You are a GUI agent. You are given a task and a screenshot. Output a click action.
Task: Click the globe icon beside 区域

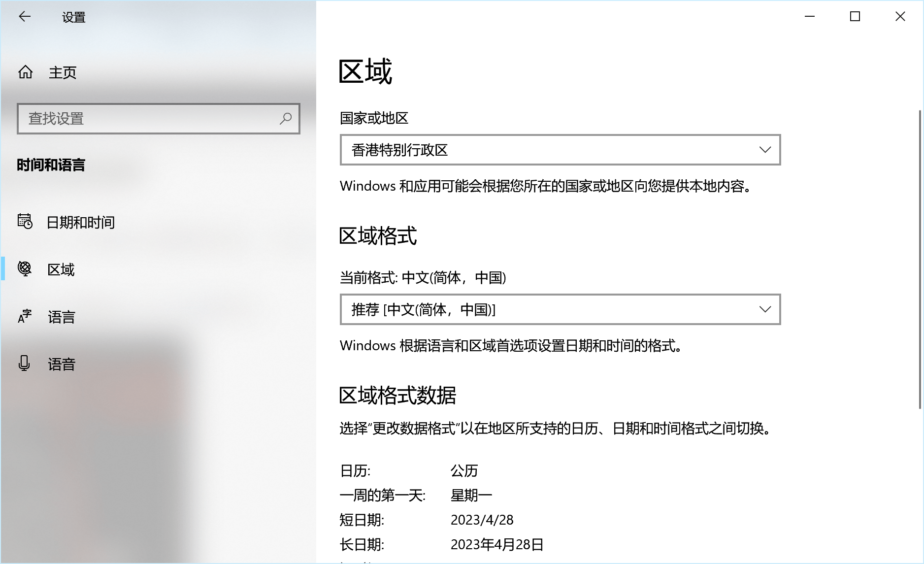click(x=26, y=269)
